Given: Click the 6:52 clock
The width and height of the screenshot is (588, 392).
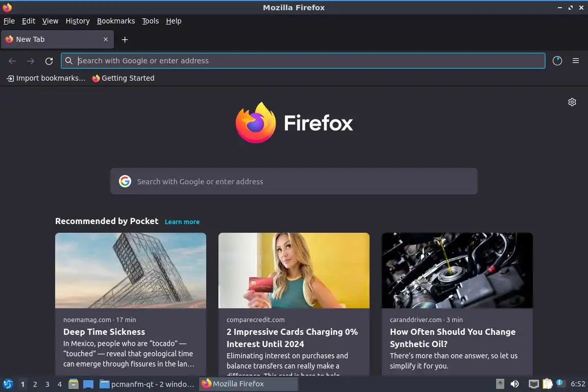Looking at the screenshot, I should (578, 384).
